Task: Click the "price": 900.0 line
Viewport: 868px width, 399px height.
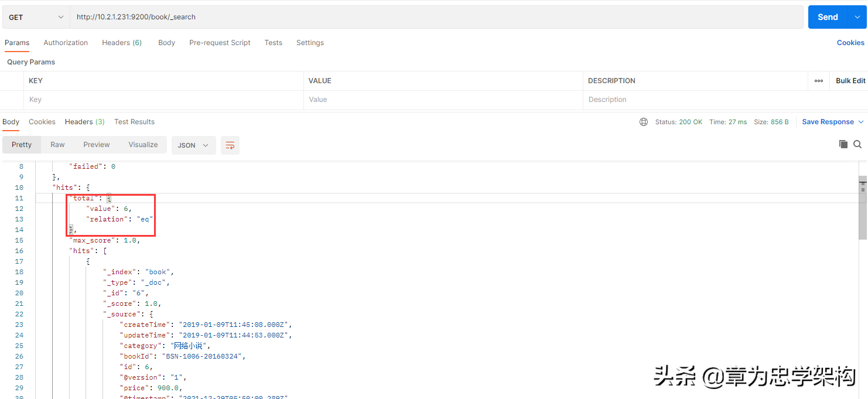Action: 151,388
